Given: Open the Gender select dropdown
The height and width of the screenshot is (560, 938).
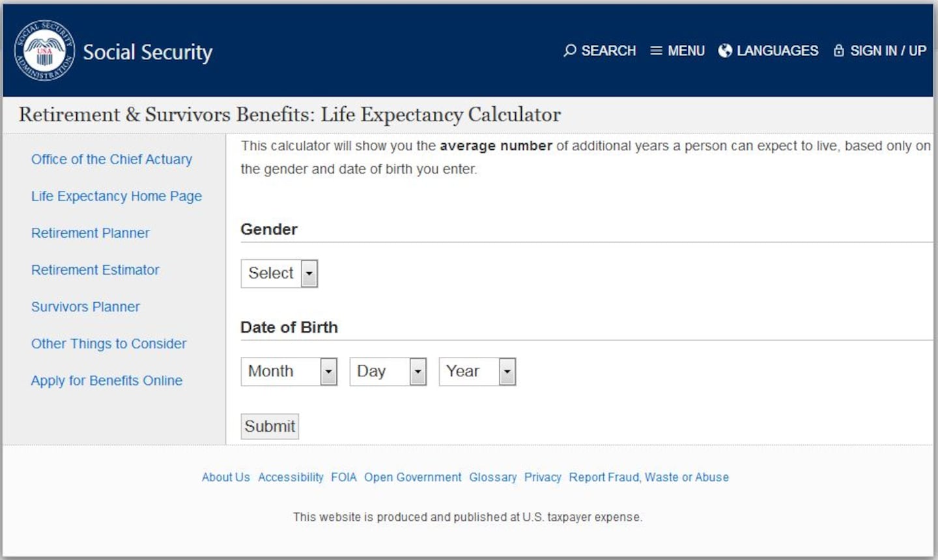Looking at the screenshot, I should point(279,273).
